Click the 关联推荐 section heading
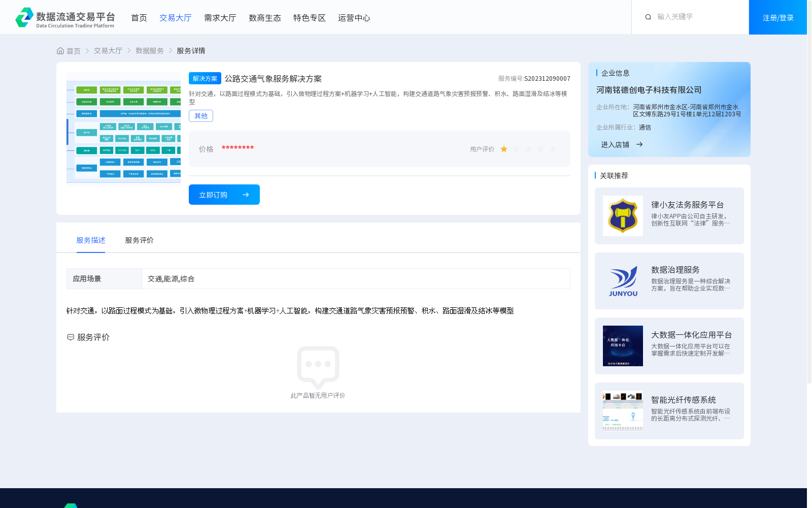 tap(614, 176)
